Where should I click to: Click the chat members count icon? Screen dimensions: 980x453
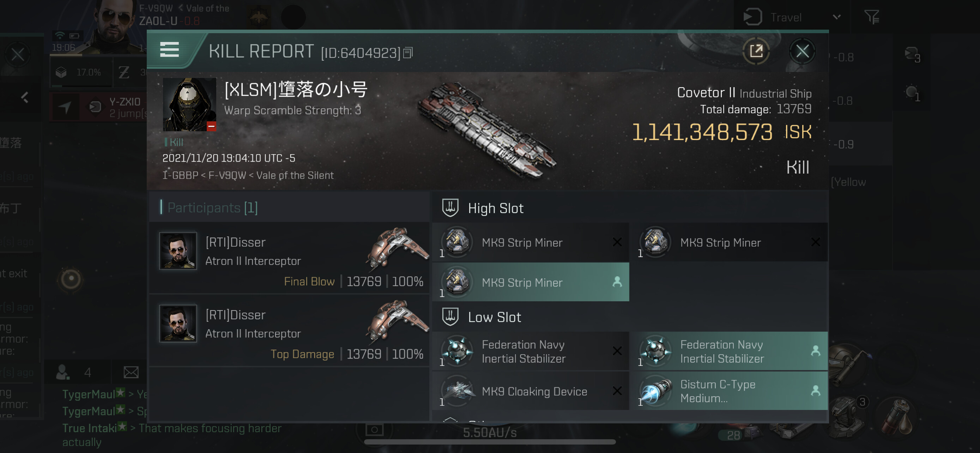point(63,372)
